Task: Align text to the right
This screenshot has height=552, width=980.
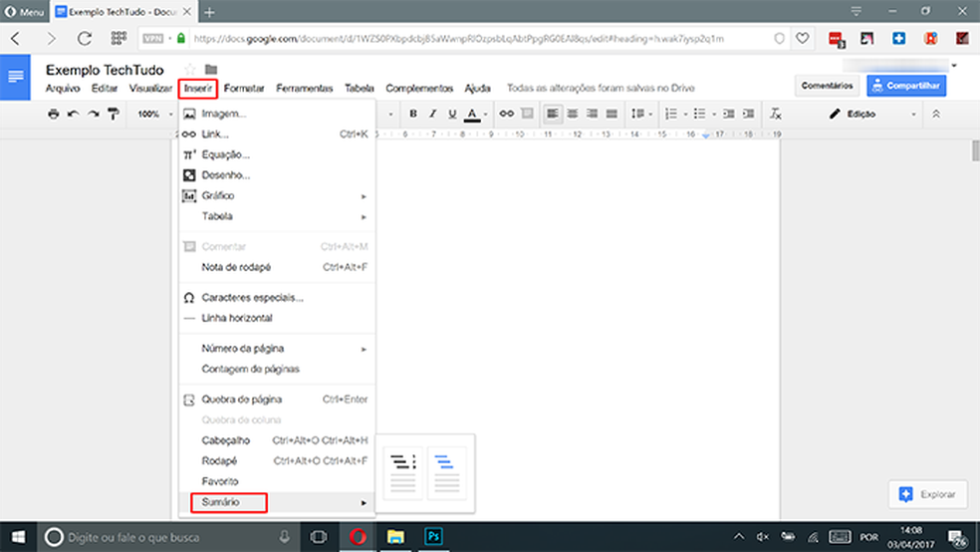Action: [x=592, y=114]
